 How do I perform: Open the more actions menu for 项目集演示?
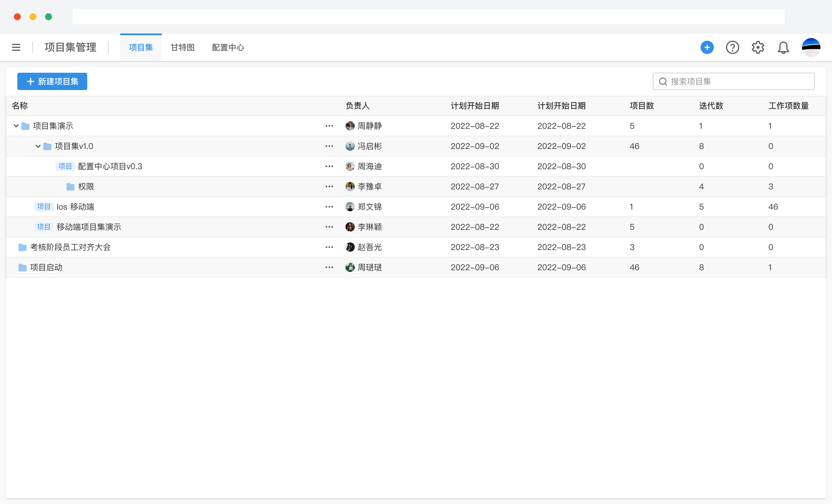point(329,126)
